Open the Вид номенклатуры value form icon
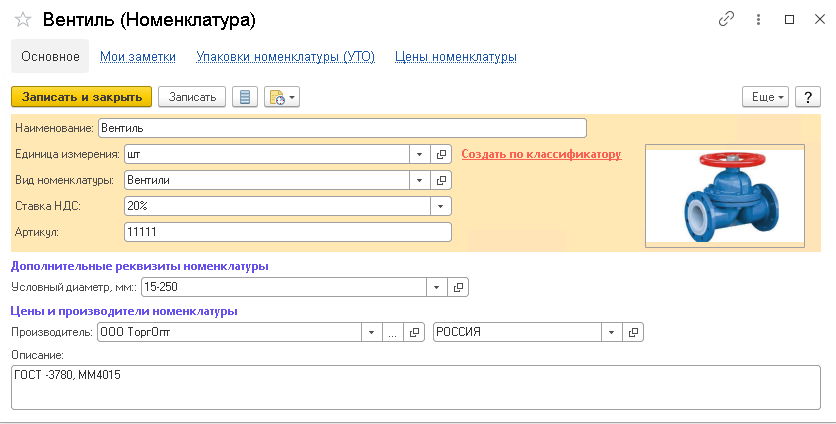The width and height of the screenshot is (836, 424). coord(441,180)
